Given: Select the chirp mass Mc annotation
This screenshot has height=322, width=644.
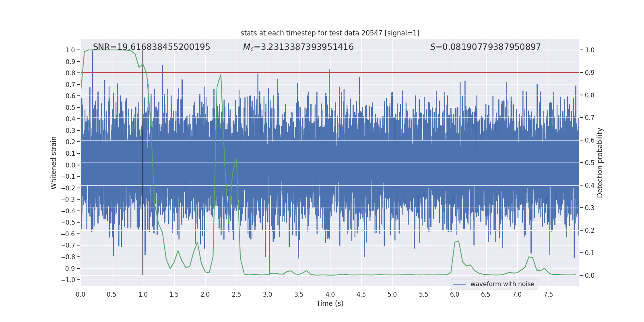Looking at the screenshot, I should point(298,47).
